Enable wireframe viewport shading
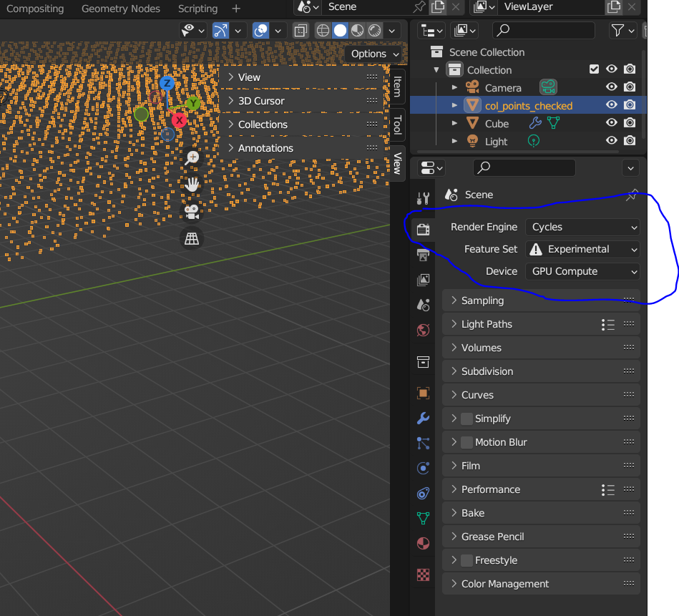679x616 pixels. (x=323, y=31)
